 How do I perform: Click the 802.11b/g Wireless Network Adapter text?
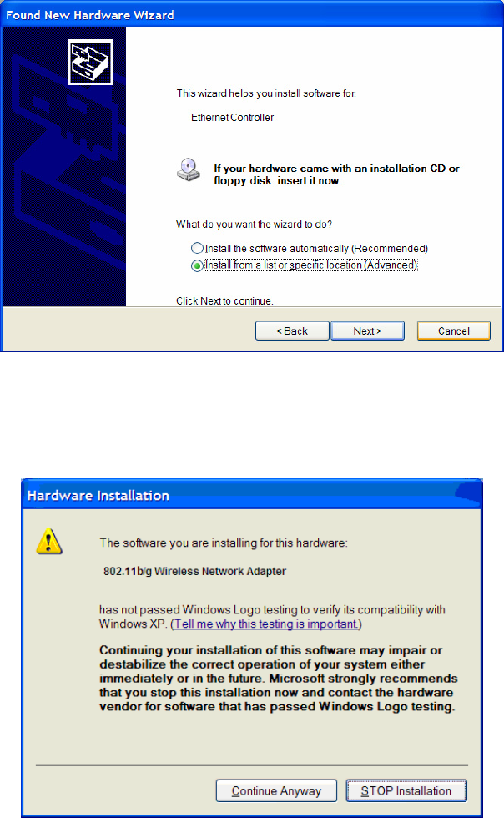pyautogui.click(x=194, y=571)
